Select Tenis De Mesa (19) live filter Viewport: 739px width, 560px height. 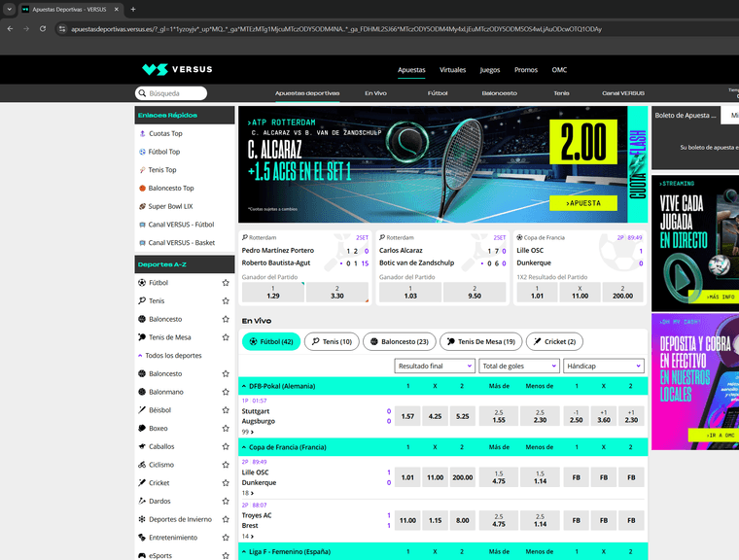(x=480, y=342)
